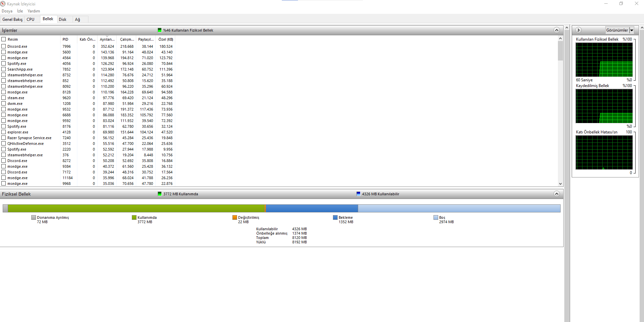Toggle the select-all Resim checkbox
The width and height of the screenshot is (644, 322).
(4, 39)
